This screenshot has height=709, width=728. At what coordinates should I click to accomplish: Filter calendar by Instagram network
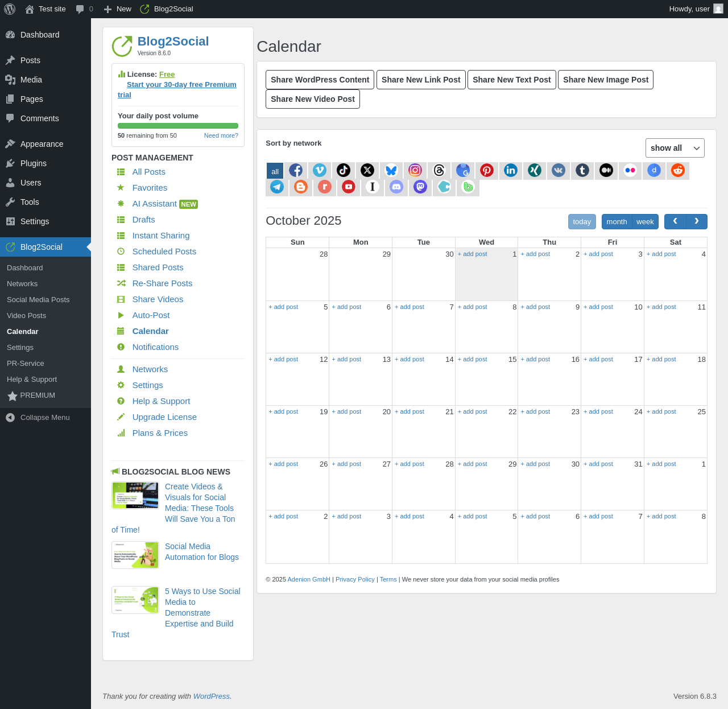tap(415, 170)
